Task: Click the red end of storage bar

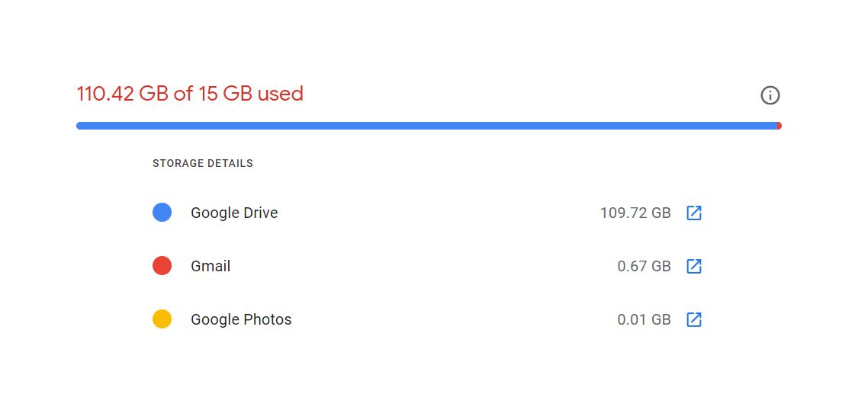Action: [779, 126]
